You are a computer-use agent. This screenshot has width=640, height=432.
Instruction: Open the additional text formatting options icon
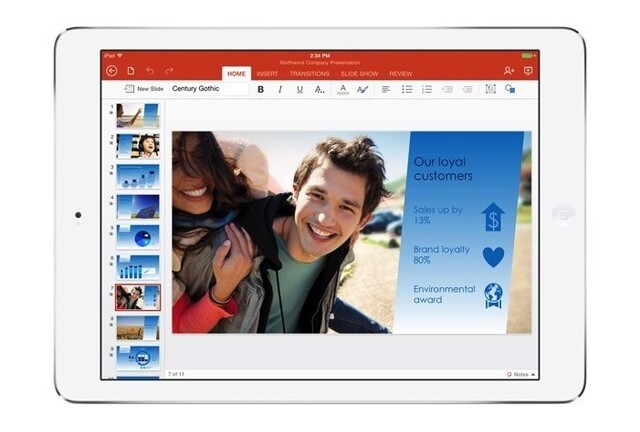tap(320, 89)
